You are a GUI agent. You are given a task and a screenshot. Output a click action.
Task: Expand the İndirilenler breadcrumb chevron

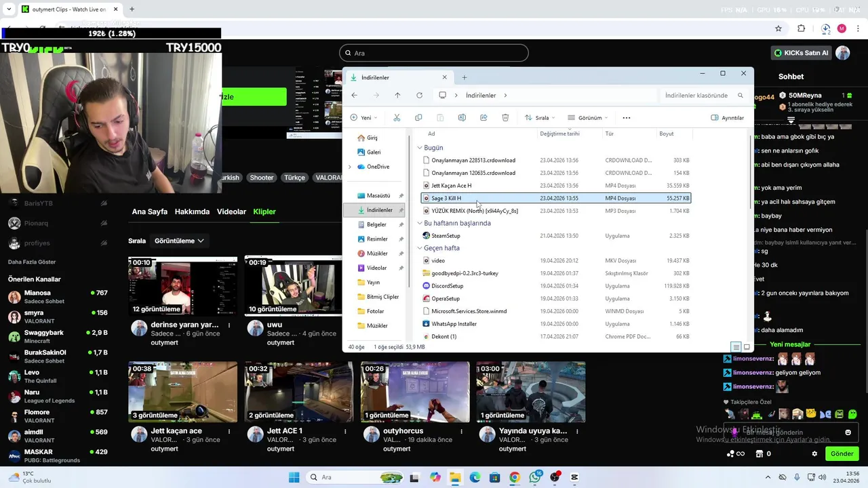[505, 96]
